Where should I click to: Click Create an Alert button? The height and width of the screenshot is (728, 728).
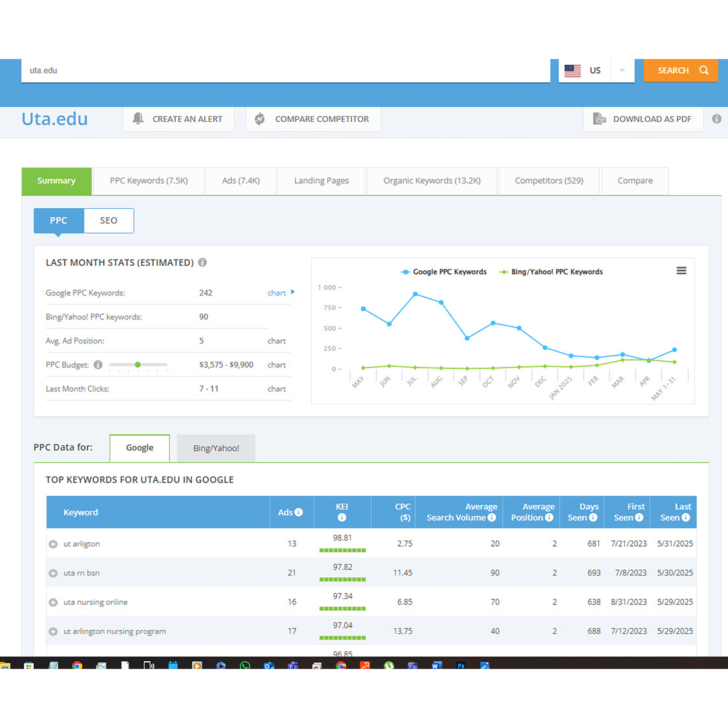[x=178, y=119]
